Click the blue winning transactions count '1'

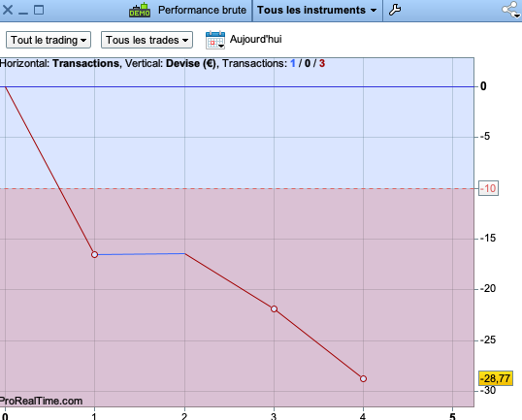293,63
